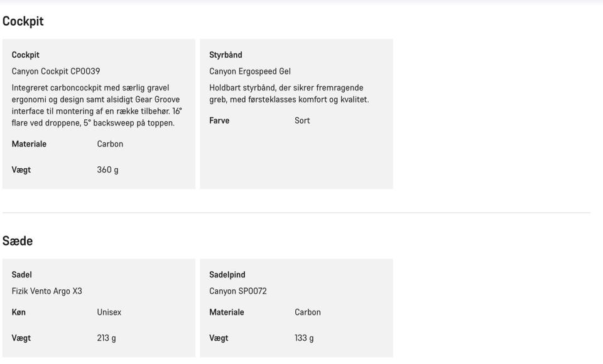This screenshot has width=603, height=364.
Task: Click the 213 g saddle weight
Action: pyautogui.click(x=106, y=338)
